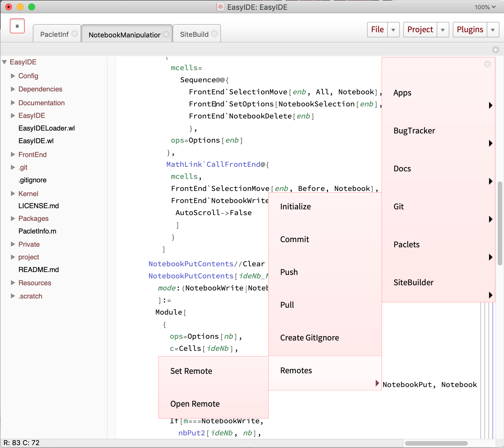
Task: Click the R: 83 C: 72 status text
Action: (x=22, y=443)
